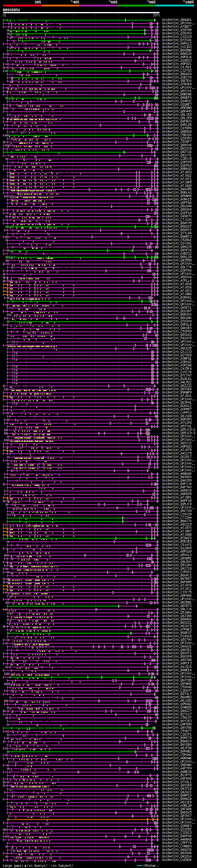Click the green ~80% identity legend bar
Viewport: 197px width, 868px height.
click(137, 6)
